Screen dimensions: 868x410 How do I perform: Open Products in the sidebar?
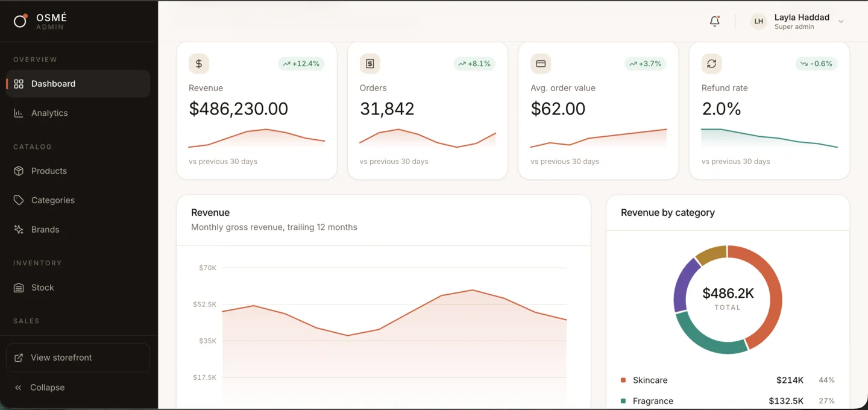78,171
